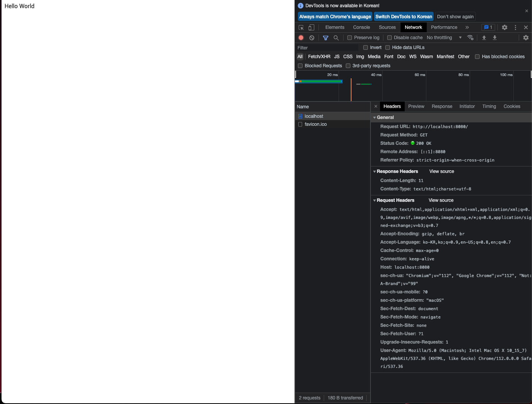
Task: Open the Sources tab
Action: [387, 27]
